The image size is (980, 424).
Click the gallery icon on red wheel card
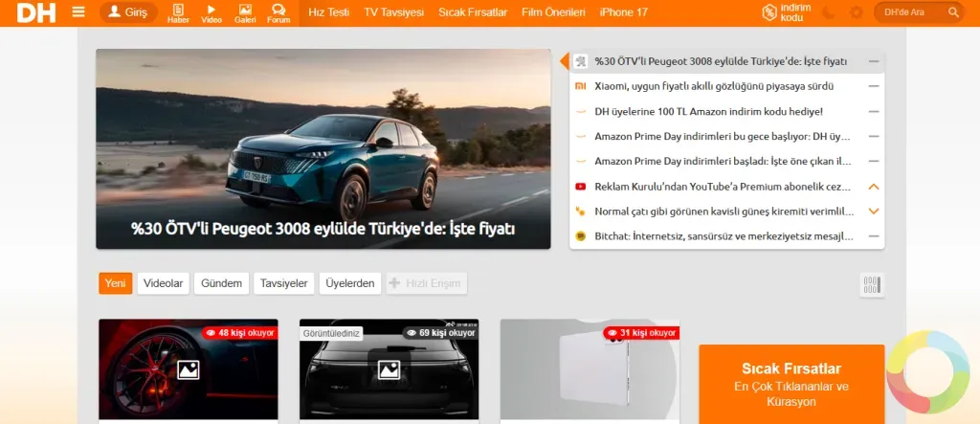[189, 369]
